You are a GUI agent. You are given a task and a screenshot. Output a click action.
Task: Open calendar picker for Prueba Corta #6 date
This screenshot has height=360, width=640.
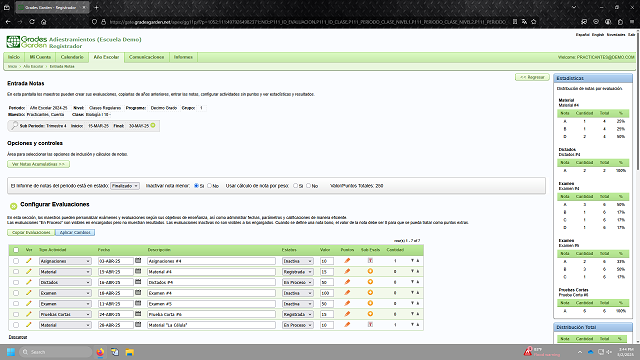[x=138, y=314]
